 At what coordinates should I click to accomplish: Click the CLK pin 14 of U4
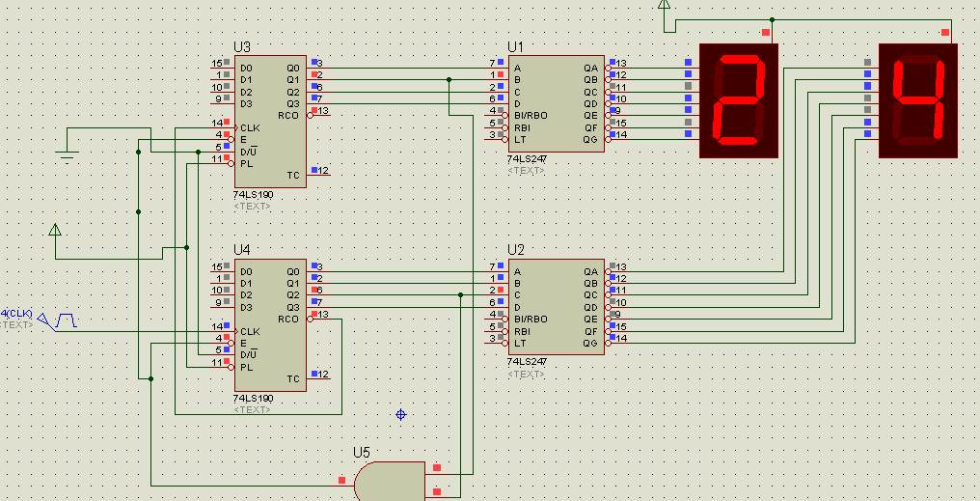(223, 330)
